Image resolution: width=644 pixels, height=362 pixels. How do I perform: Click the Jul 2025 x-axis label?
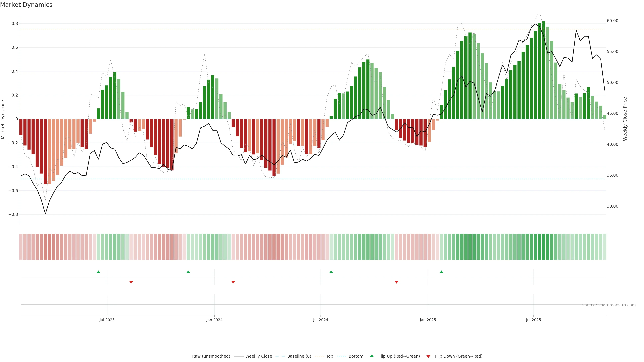(x=533, y=320)
